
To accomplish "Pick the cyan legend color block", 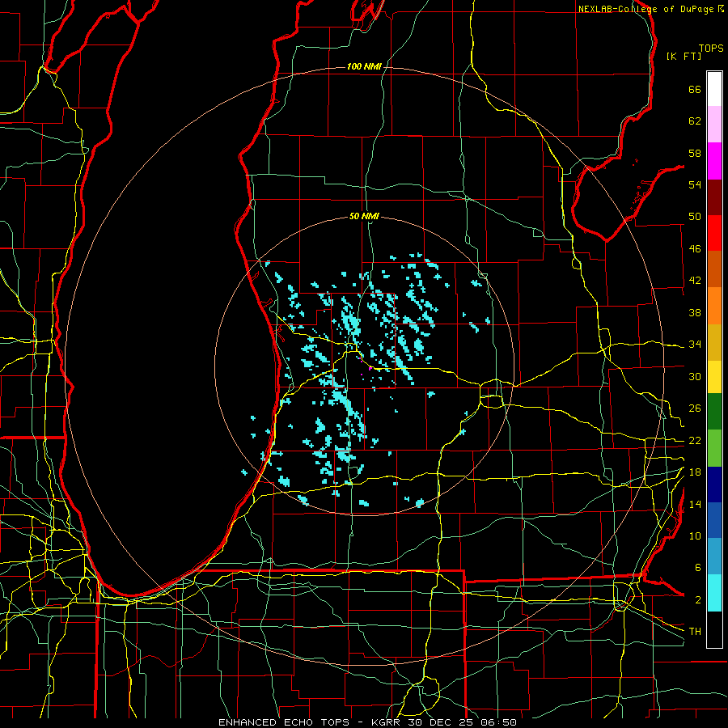I will coord(714,593).
